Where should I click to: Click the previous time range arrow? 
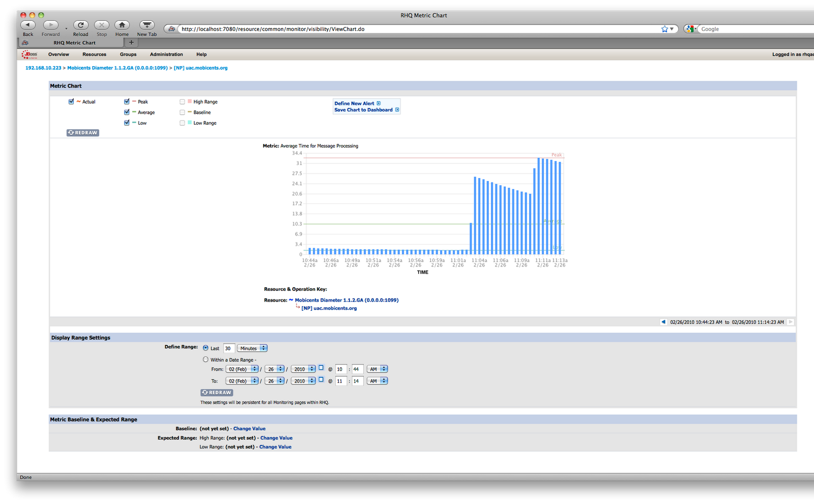[663, 322]
